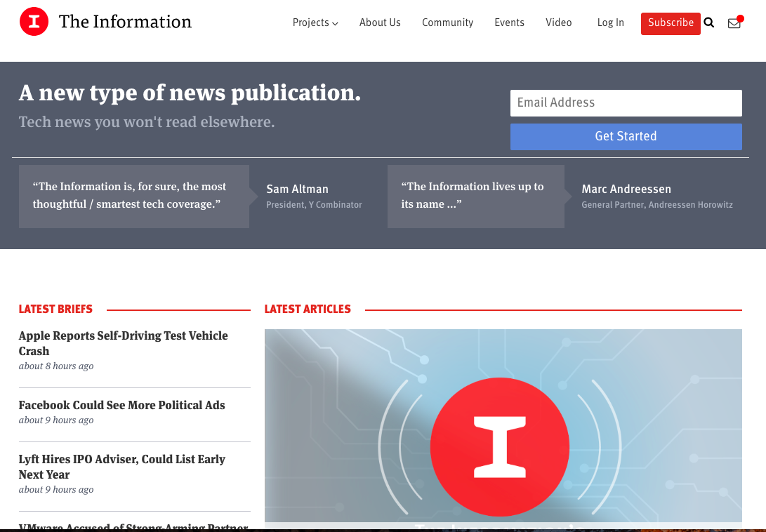Navigate to the Events page
The height and width of the screenshot is (532, 766).
coord(509,23)
